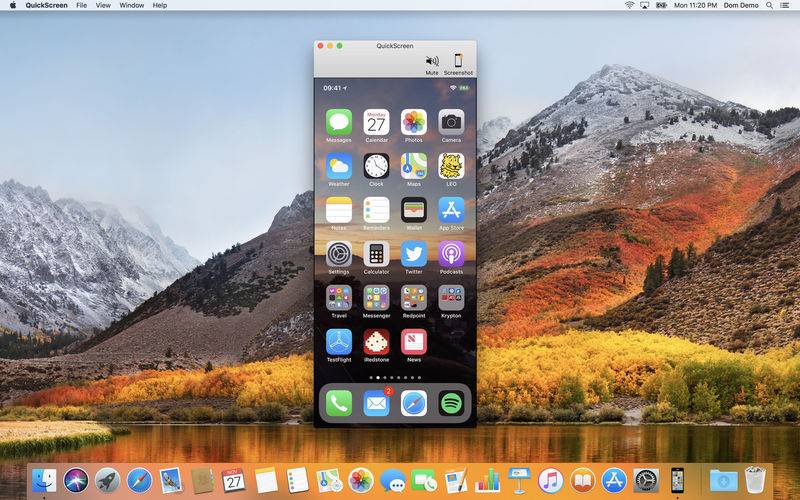Screen dimensions: 800x500
Task: Click the Wi-Fi menu bar icon
Action: (630, 5)
